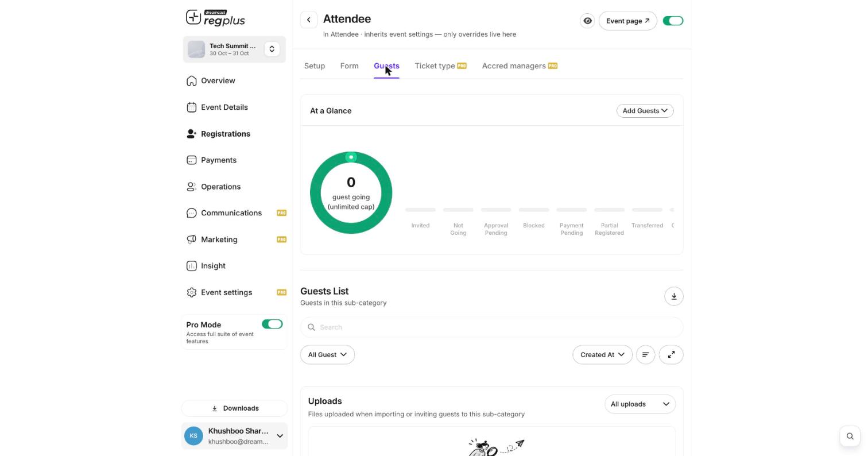Click the Event settings gear icon

192,292
